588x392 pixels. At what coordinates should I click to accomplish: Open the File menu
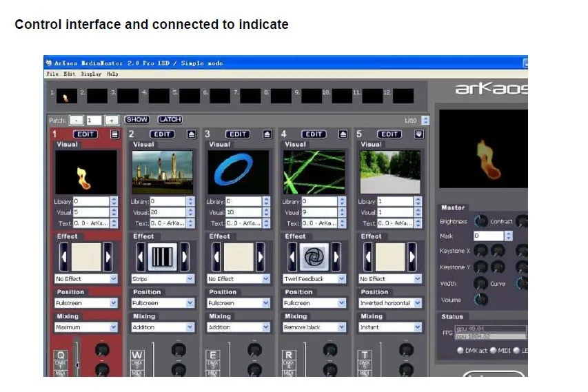(52, 74)
